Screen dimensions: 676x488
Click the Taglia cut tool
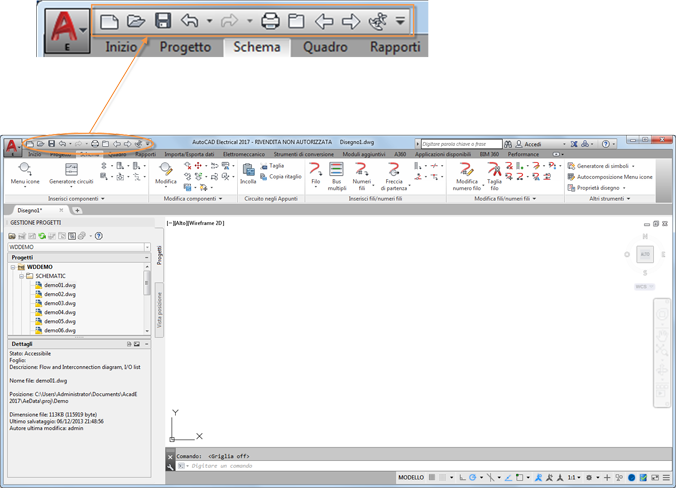point(272,166)
